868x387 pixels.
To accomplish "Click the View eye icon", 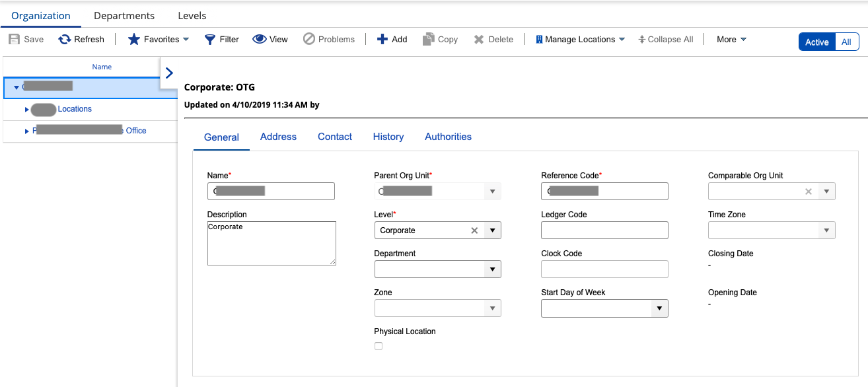I will tap(260, 40).
